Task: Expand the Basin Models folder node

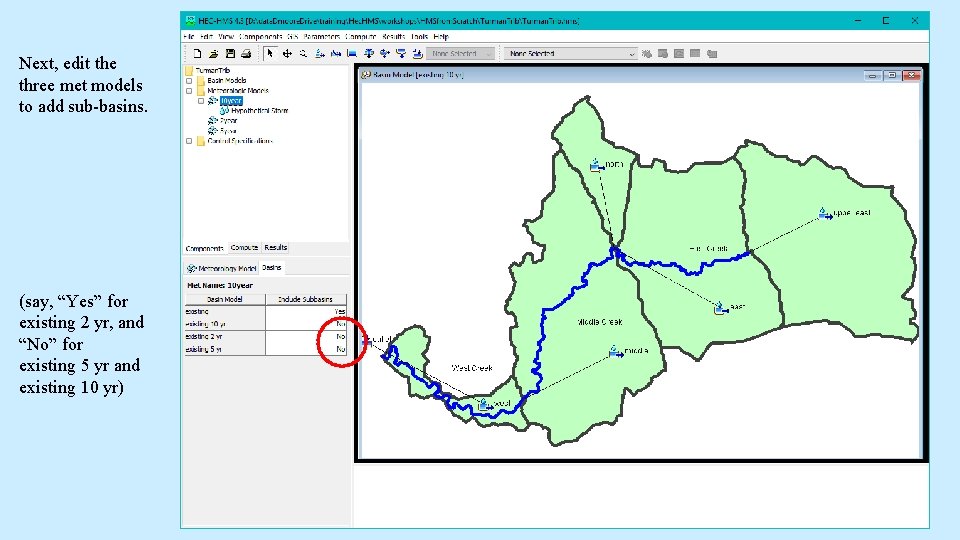Action: [x=189, y=81]
